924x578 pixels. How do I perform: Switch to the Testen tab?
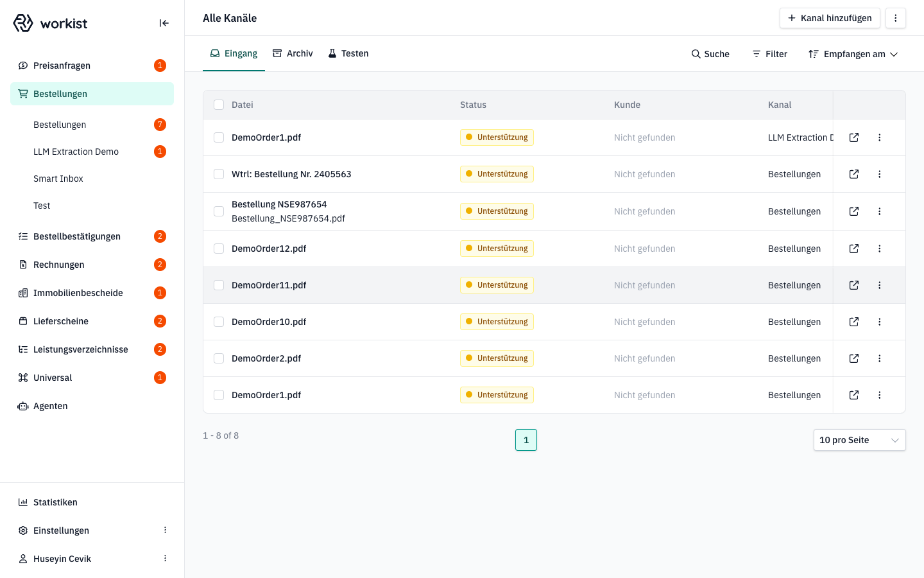[348, 53]
